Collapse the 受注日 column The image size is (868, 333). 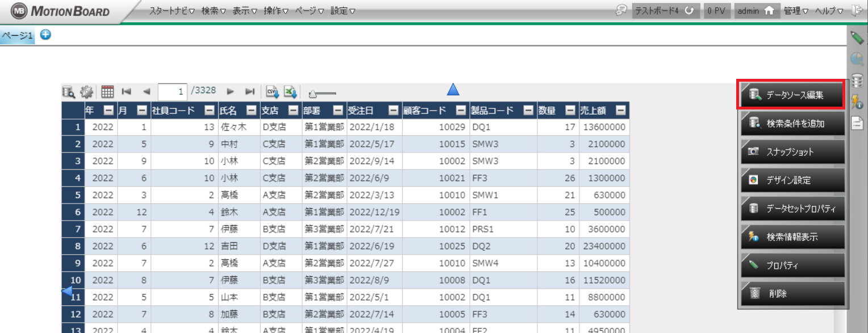click(x=393, y=111)
